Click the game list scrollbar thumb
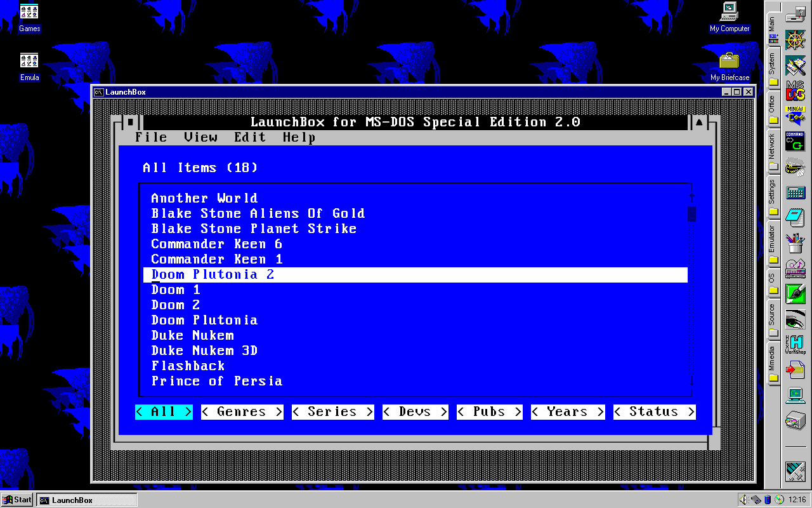Viewport: 812px width, 508px height. coord(691,214)
